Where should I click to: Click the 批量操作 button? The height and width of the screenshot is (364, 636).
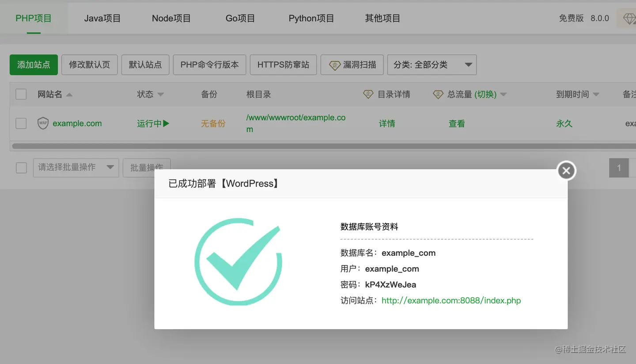(147, 167)
